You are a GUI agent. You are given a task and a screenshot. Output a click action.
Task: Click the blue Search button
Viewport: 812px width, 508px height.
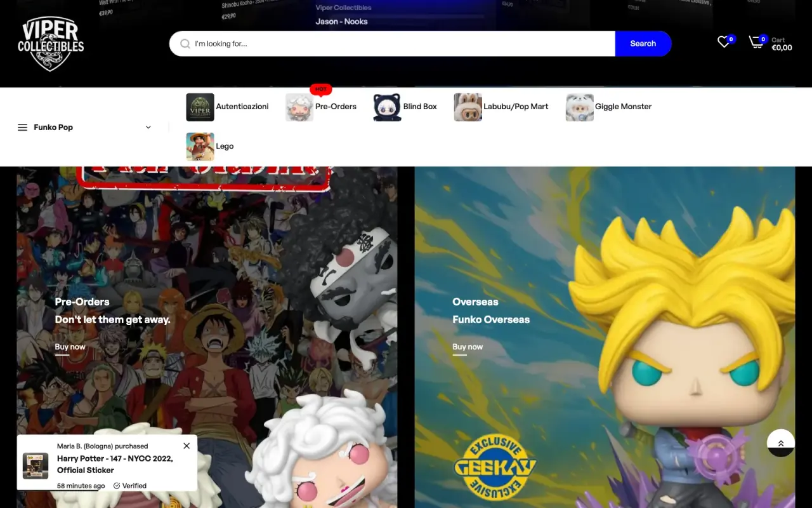[643, 44]
